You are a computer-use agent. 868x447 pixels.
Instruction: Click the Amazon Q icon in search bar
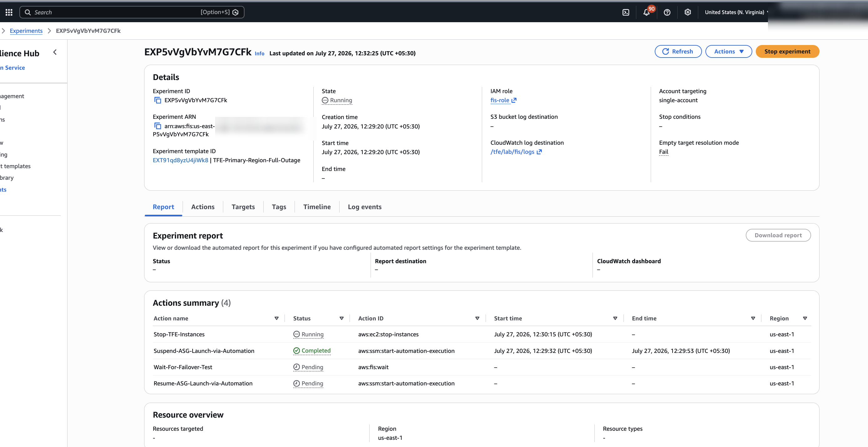235,13
